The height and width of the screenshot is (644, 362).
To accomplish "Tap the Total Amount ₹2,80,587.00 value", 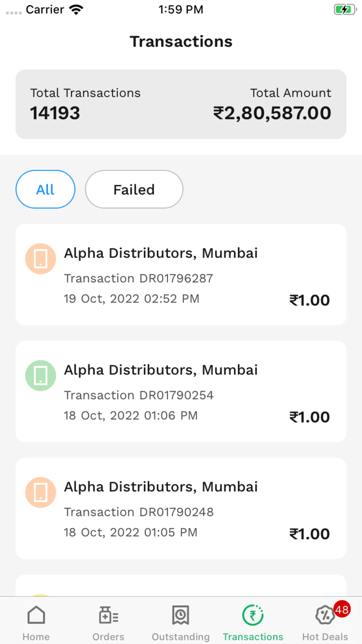I will click(272, 113).
